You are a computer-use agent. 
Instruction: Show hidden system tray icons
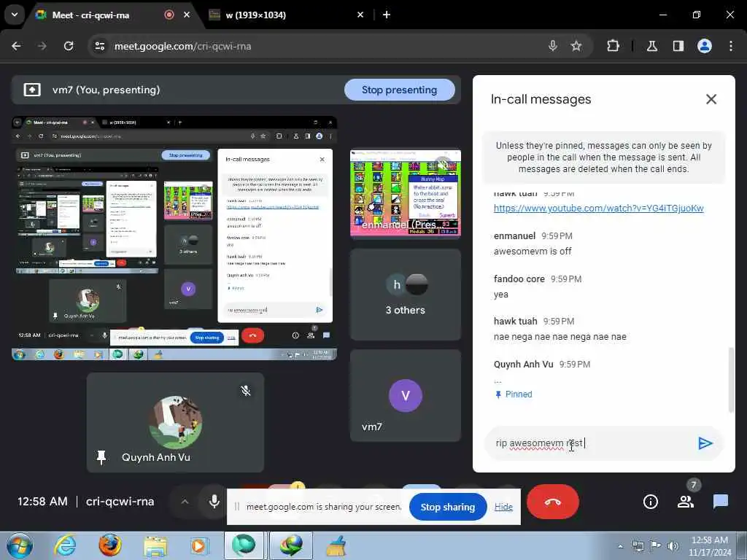point(620,546)
